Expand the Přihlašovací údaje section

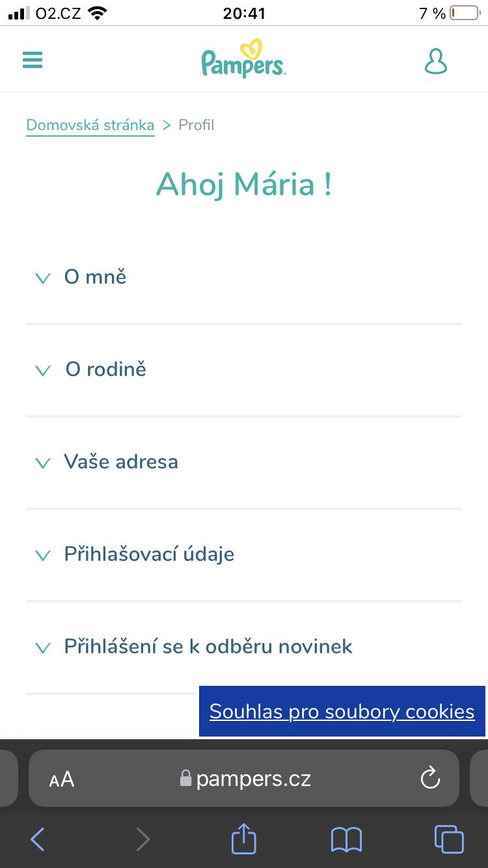tap(148, 554)
